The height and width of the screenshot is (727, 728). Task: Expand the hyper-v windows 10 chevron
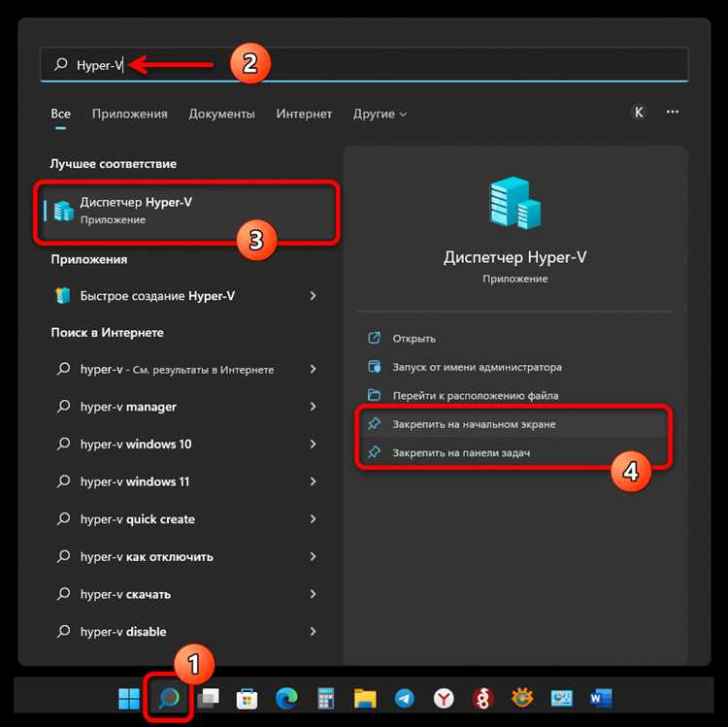(x=313, y=444)
